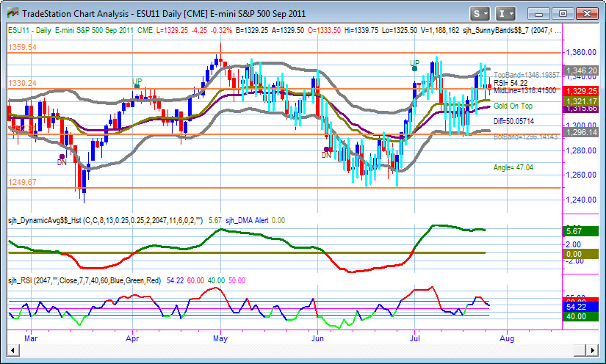This screenshot has width=606, height=364.
Task: Click the L=1329.25 last price readout
Action: pyautogui.click(x=173, y=30)
